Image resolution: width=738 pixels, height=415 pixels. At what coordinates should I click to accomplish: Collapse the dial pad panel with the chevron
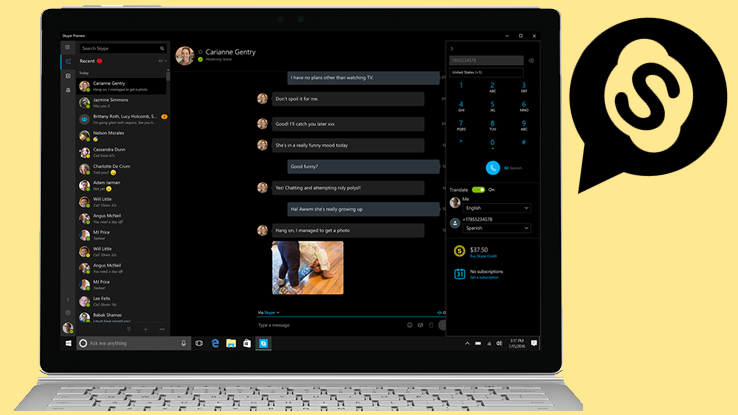pos(452,48)
